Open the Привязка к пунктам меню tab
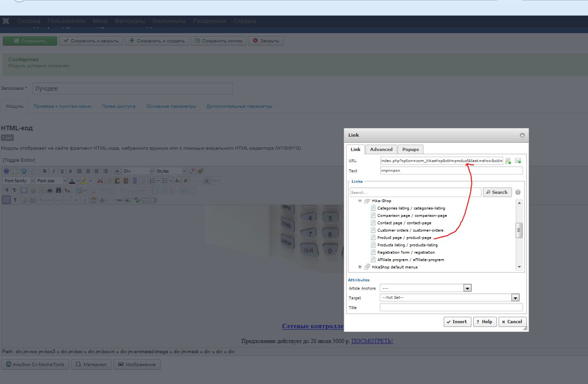This screenshot has height=384, width=588. 62,106
